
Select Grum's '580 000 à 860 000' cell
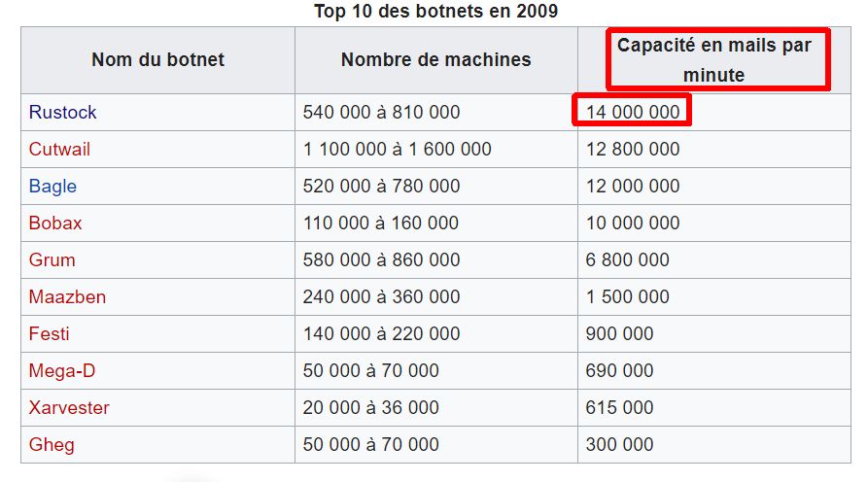coord(381,260)
